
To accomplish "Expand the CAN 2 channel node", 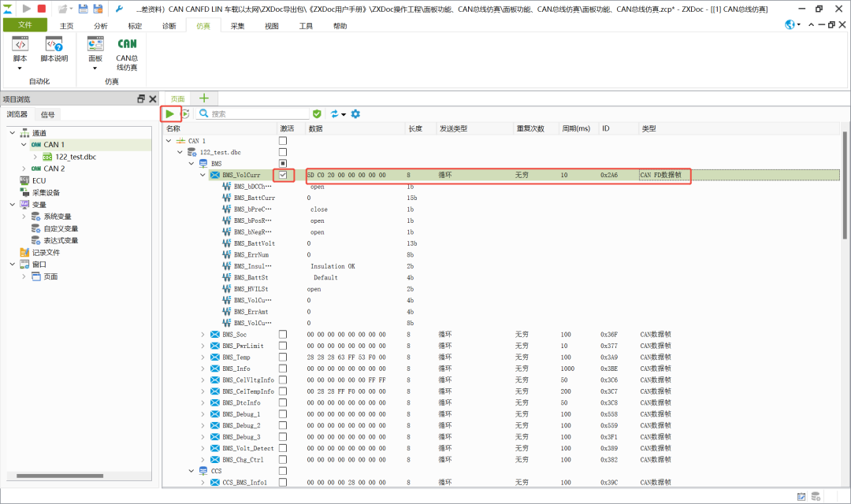I will [24, 169].
